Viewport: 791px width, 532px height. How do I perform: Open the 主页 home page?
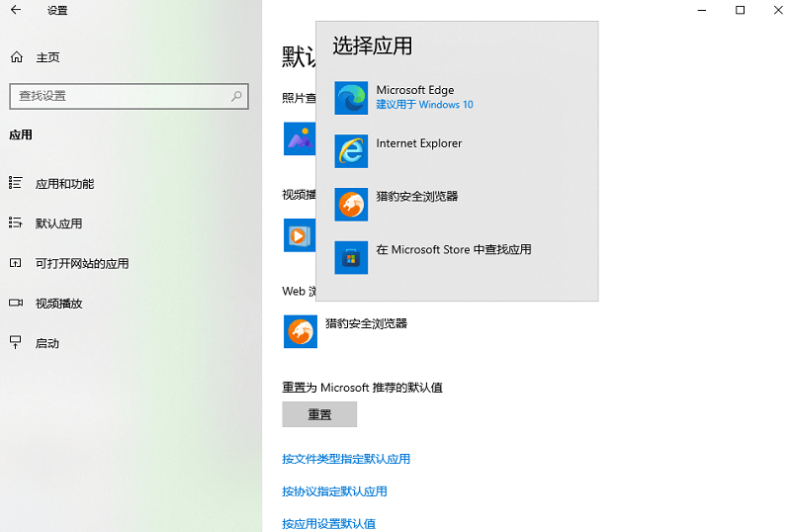(47, 57)
